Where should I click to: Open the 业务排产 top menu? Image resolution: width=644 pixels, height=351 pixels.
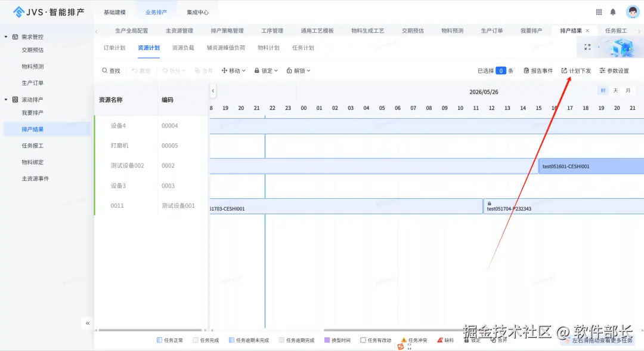pos(156,13)
